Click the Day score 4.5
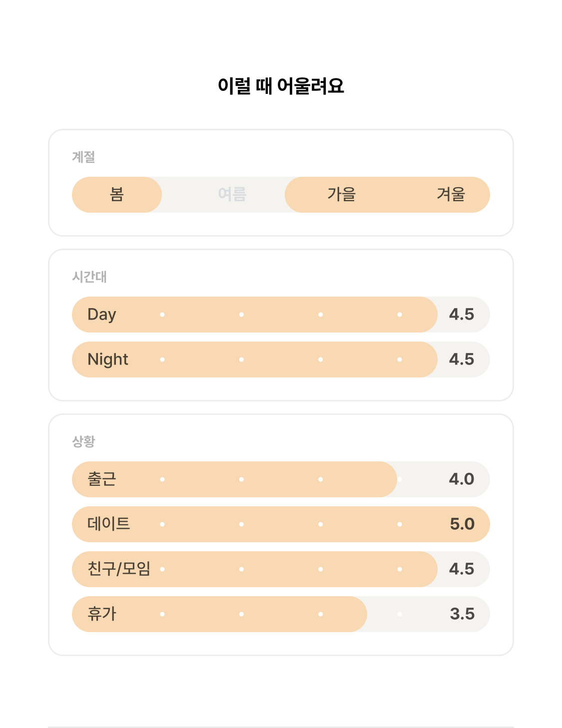 pos(462,315)
